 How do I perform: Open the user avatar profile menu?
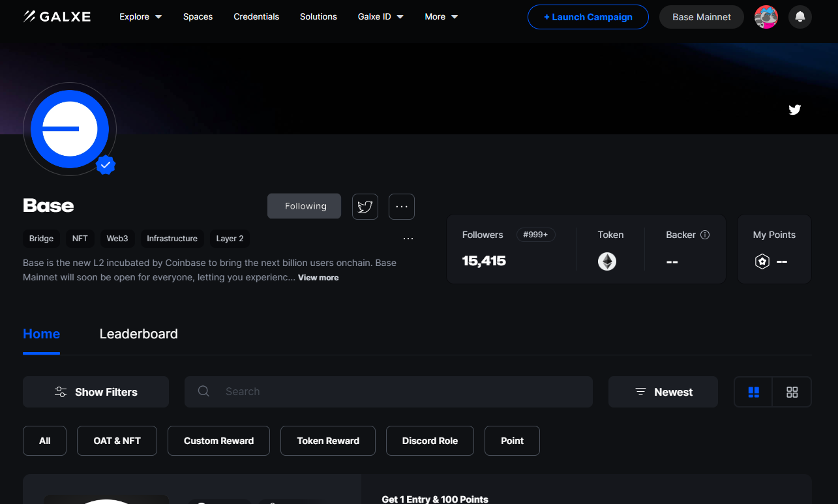tap(766, 17)
